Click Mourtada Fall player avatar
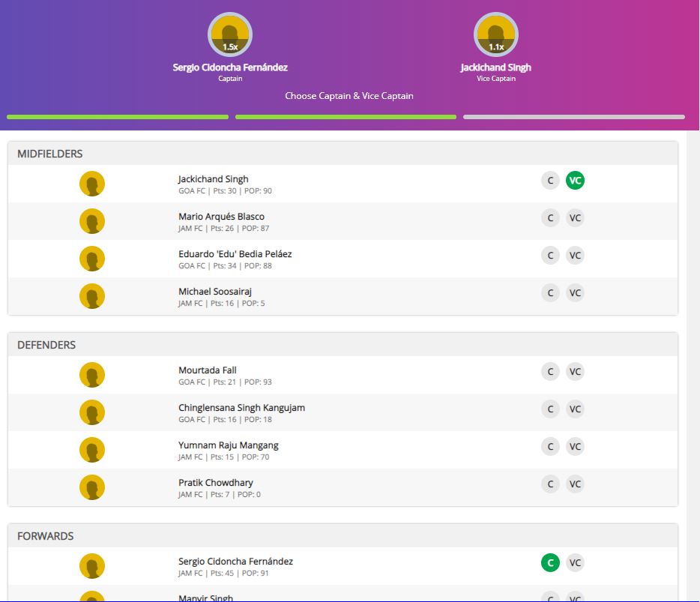Viewport: 700px width, 602px height. coord(92,375)
